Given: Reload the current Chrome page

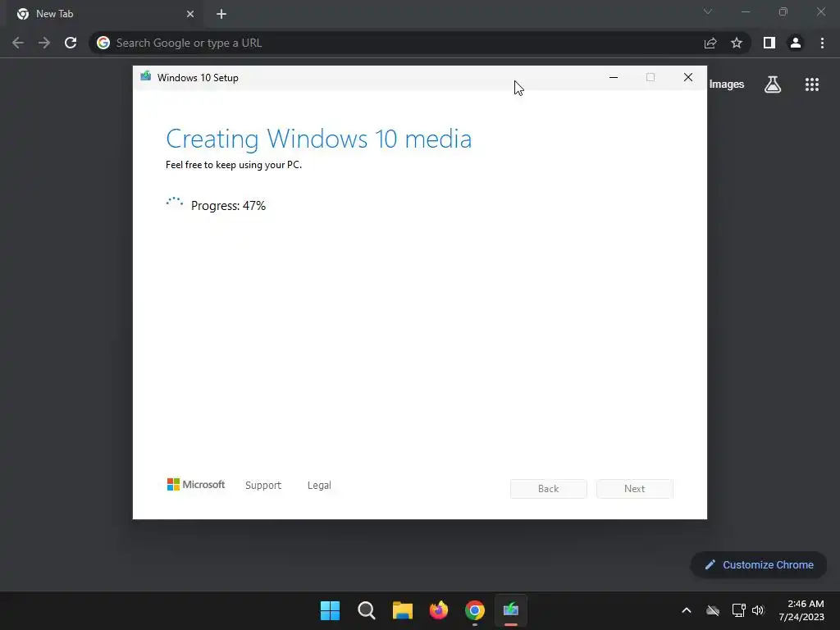Looking at the screenshot, I should tap(71, 43).
